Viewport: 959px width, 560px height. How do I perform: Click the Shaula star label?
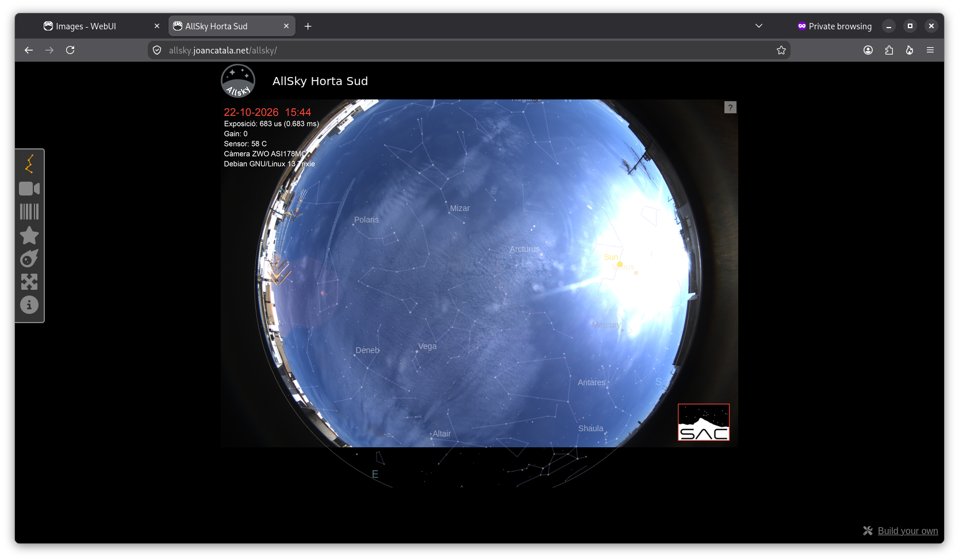tap(591, 428)
